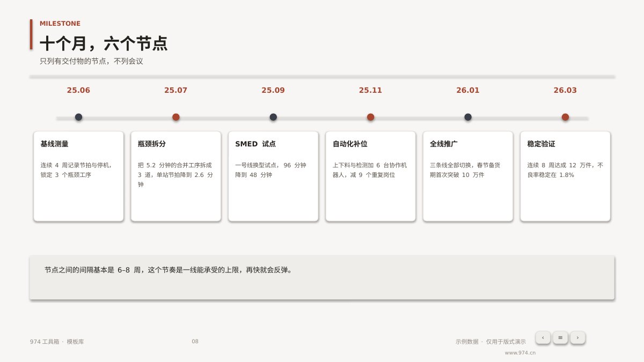The width and height of the screenshot is (644, 362).
Task: Open the 自动化补位 milestone card
Action: [x=371, y=176]
